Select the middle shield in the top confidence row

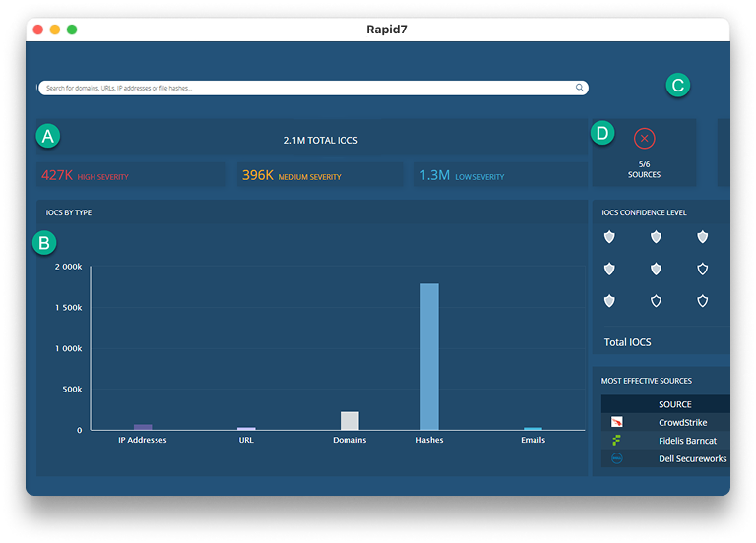pyautogui.click(x=656, y=236)
